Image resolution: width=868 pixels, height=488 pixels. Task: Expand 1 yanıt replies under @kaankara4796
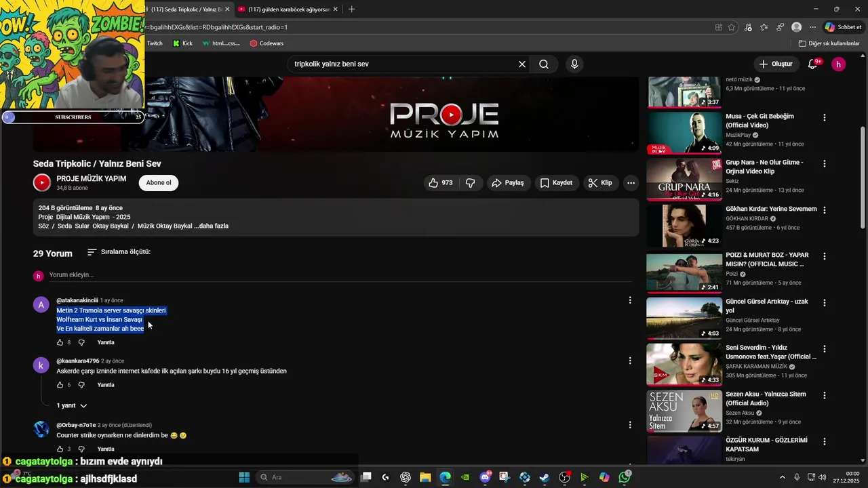point(72,405)
